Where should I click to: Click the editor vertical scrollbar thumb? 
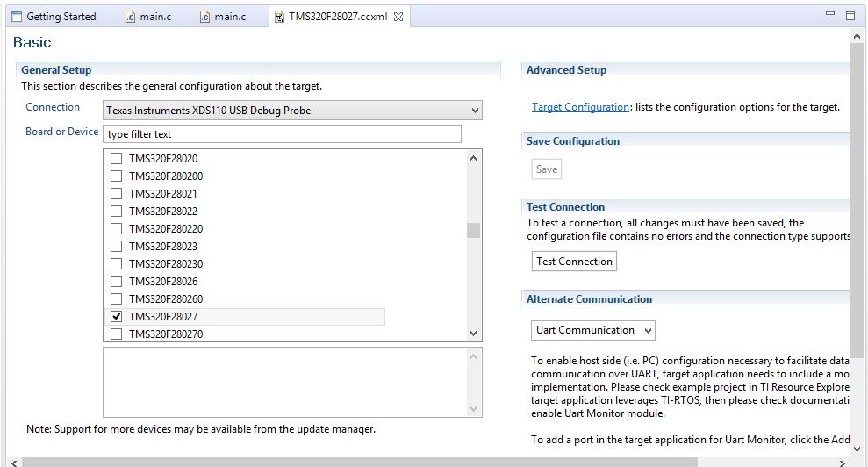pyautogui.click(x=857, y=201)
